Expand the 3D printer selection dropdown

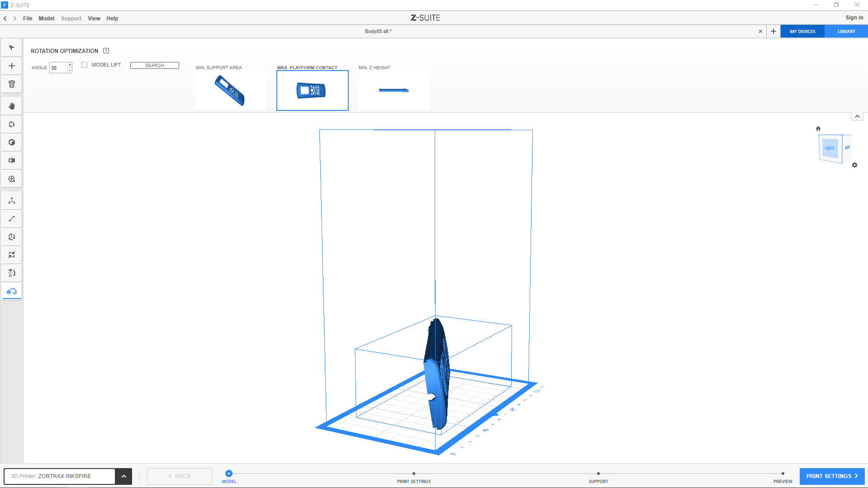pyautogui.click(x=123, y=476)
